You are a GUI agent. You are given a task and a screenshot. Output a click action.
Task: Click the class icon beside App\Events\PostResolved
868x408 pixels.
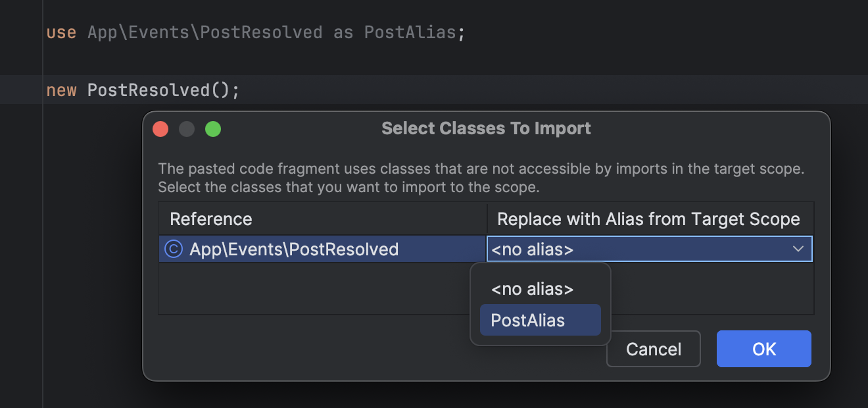pos(172,249)
